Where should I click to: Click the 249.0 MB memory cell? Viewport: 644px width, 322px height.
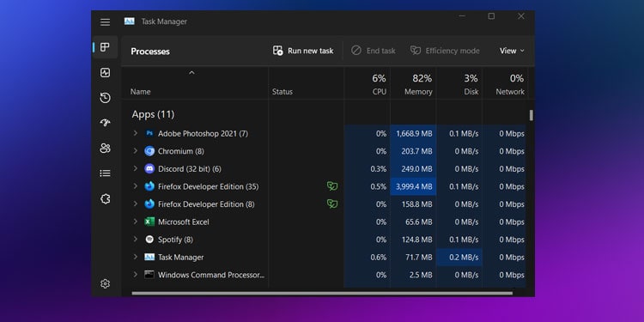(x=413, y=169)
